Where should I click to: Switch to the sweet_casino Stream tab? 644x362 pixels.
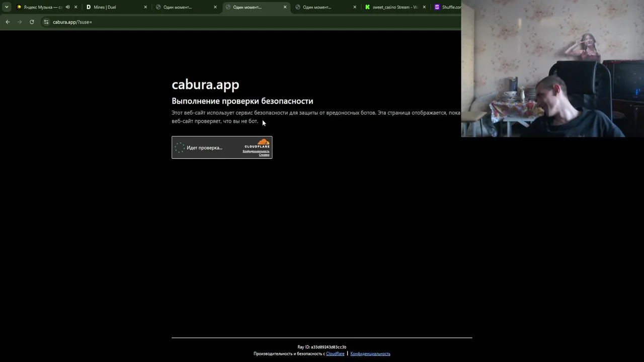coord(395,7)
